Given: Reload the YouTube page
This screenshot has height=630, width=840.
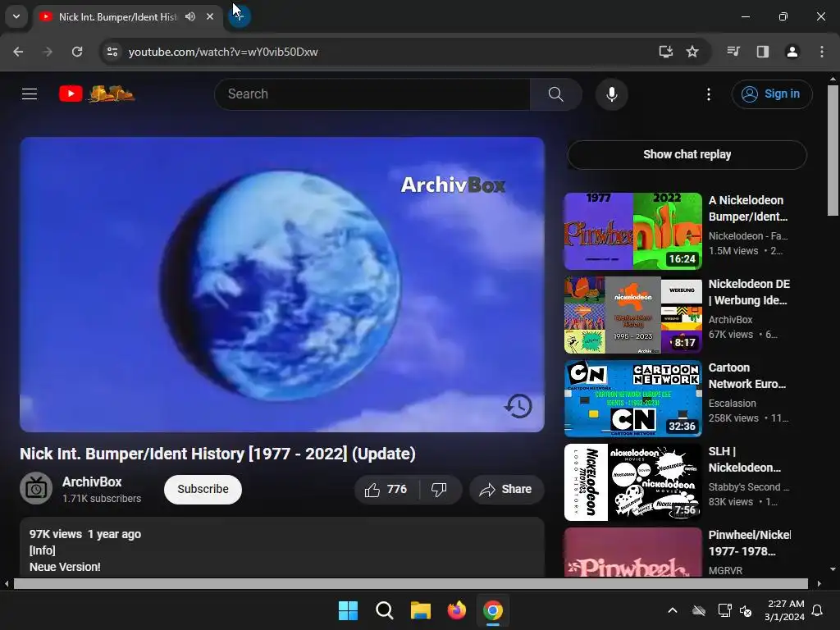Looking at the screenshot, I should [77, 52].
